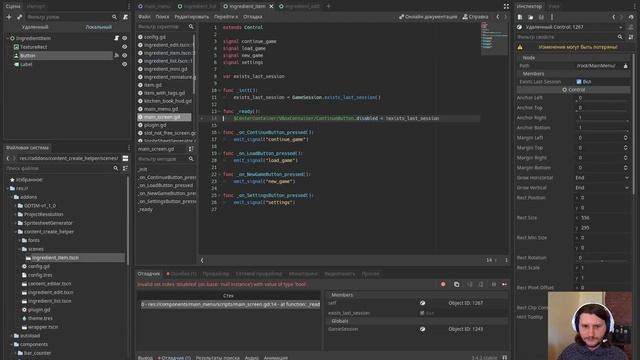Toggle script list sort icon beside main_screen.gd
The image size is (640, 360).
(191, 149)
